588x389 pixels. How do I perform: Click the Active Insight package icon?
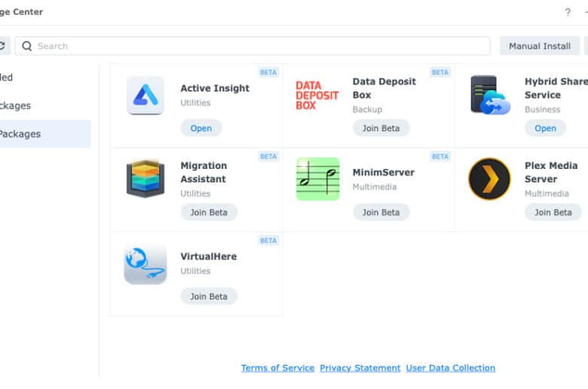145,95
